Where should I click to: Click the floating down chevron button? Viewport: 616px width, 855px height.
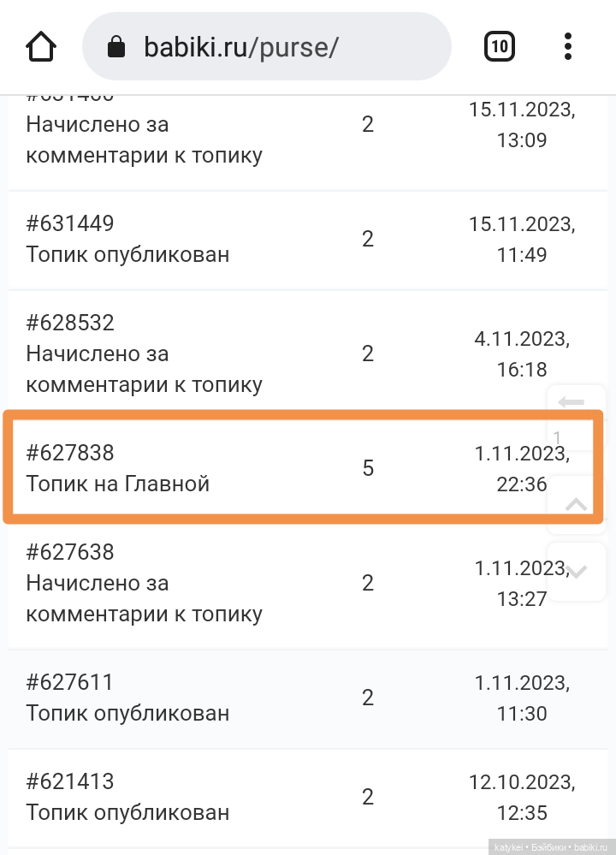(576, 572)
